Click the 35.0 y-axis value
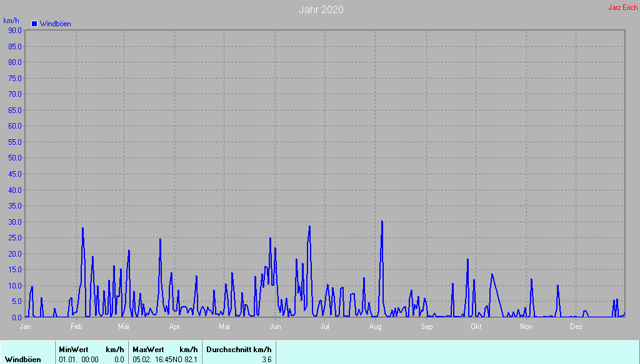The width and height of the screenshot is (640, 364). point(15,206)
